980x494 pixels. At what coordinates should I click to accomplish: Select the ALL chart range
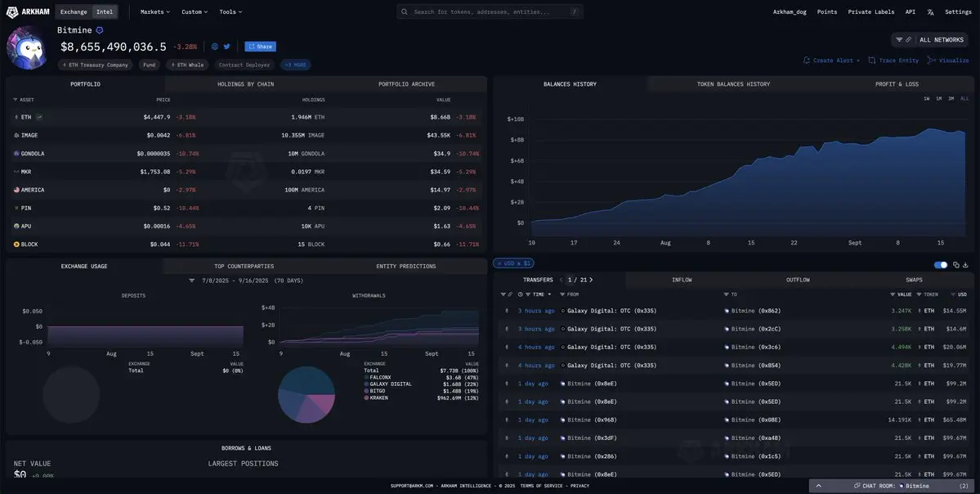pos(964,99)
